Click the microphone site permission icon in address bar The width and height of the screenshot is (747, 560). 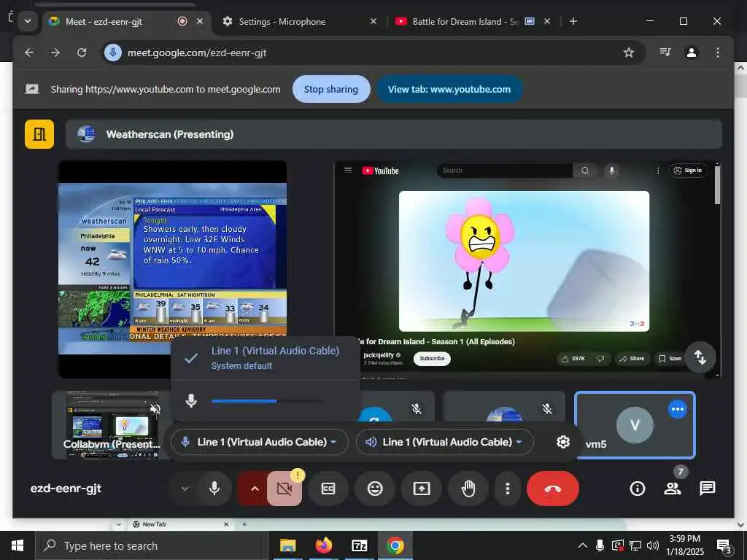pyautogui.click(x=113, y=52)
